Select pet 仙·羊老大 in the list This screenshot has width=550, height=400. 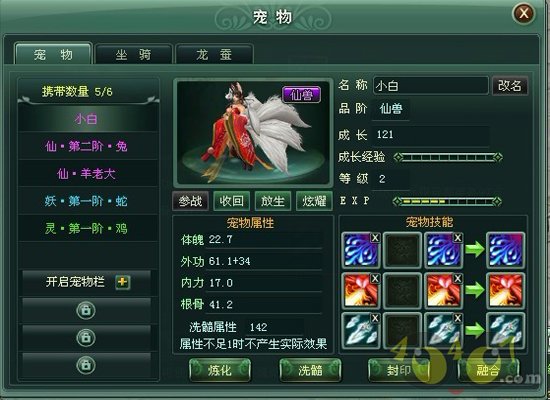tap(86, 174)
